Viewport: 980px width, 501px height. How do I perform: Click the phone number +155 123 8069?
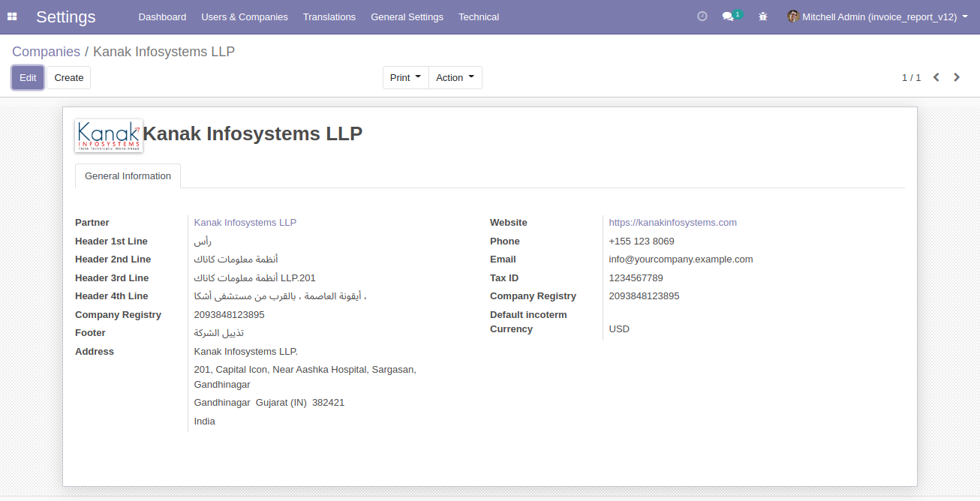pyautogui.click(x=642, y=241)
